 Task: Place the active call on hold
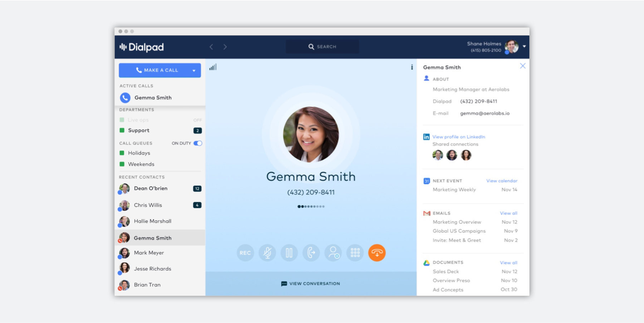pyautogui.click(x=289, y=253)
